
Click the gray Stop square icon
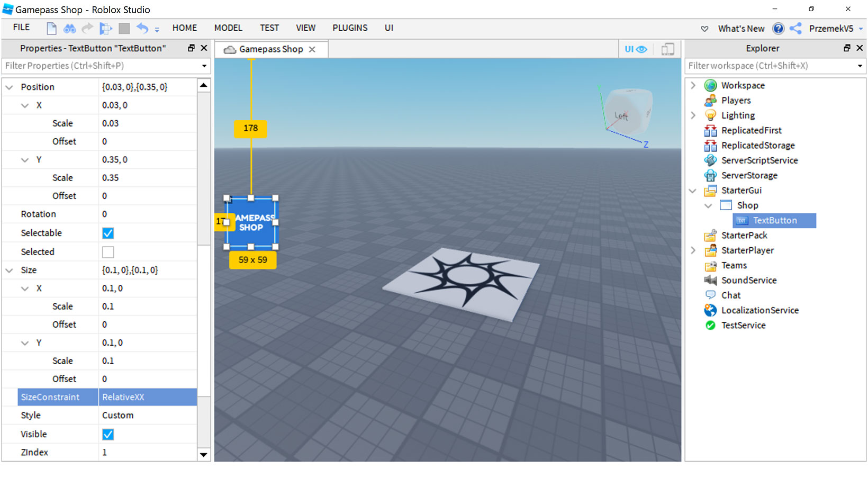point(124,28)
